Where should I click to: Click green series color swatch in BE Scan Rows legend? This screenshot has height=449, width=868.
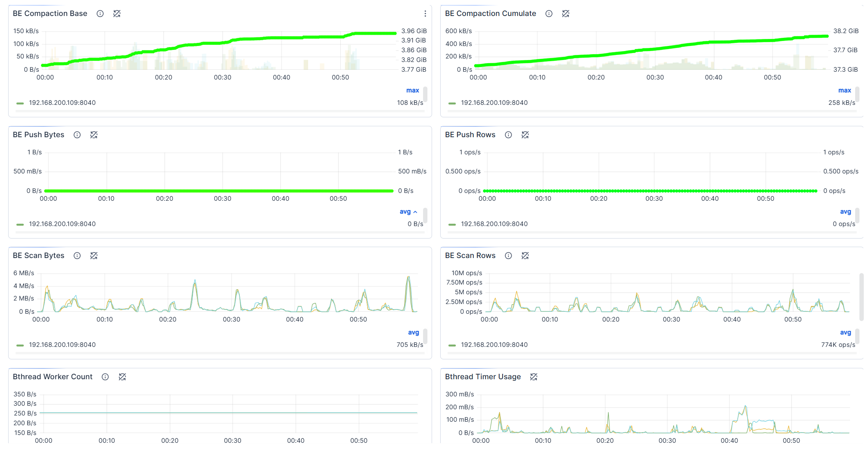452,345
